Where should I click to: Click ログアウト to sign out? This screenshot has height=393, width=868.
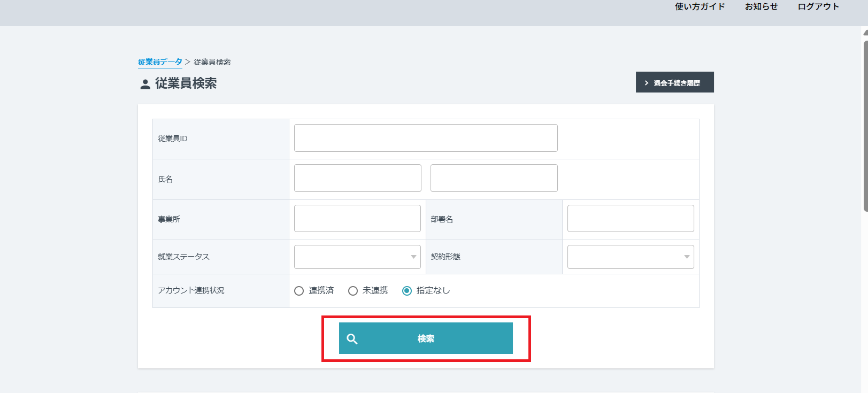point(818,7)
